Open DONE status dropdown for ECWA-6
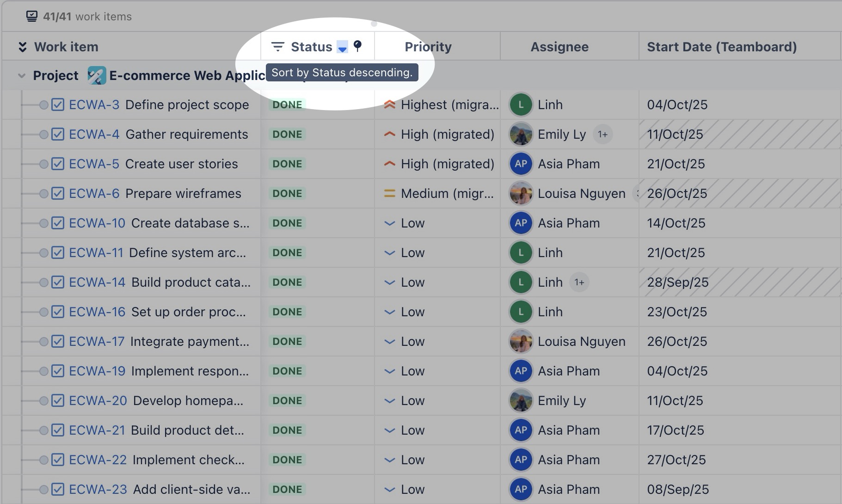Image resolution: width=842 pixels, height=504 pixels. tap(287, 194)
